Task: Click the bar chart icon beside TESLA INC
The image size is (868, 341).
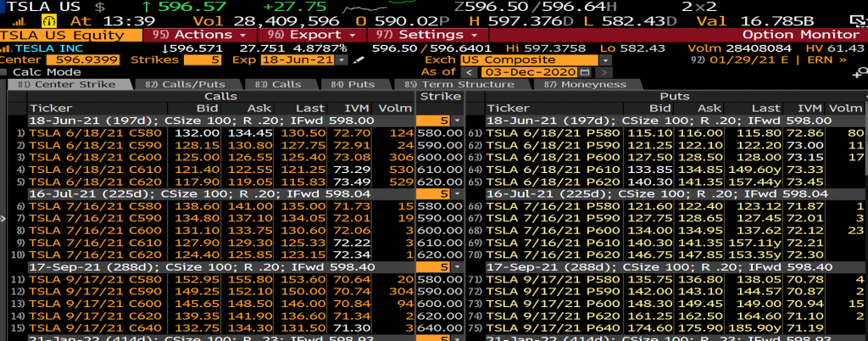Action: click(7, 48)
